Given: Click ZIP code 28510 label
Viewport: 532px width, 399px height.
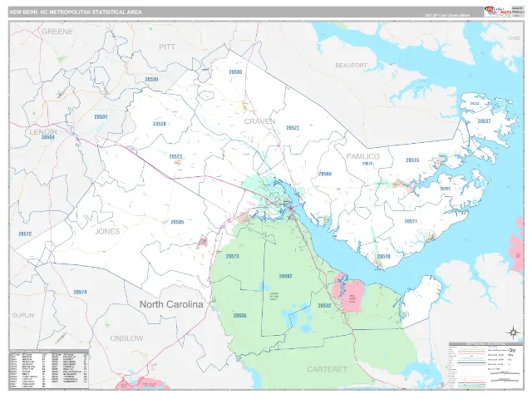Looking at the screenshot, I should click(384, 257).
